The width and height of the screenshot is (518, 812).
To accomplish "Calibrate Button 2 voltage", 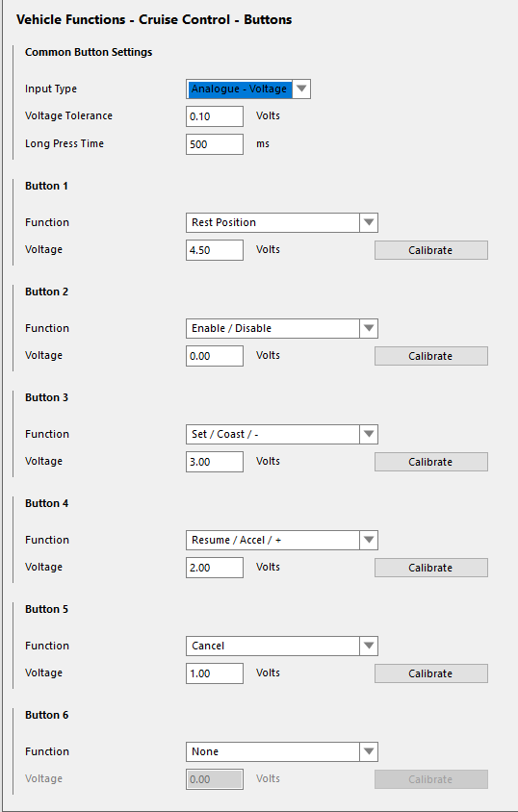I will coord(431,356).
